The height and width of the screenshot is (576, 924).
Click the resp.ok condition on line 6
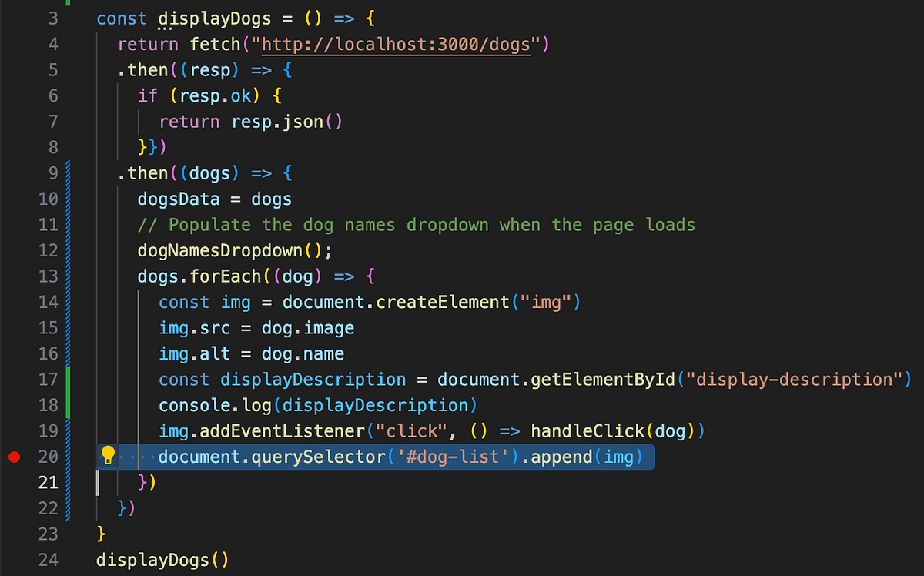coord(216,95)
